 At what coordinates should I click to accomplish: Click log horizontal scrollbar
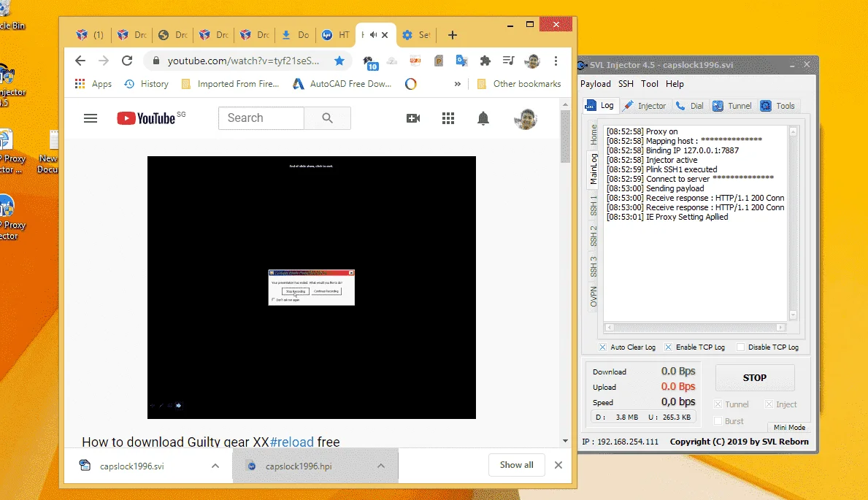pos(695,327)
